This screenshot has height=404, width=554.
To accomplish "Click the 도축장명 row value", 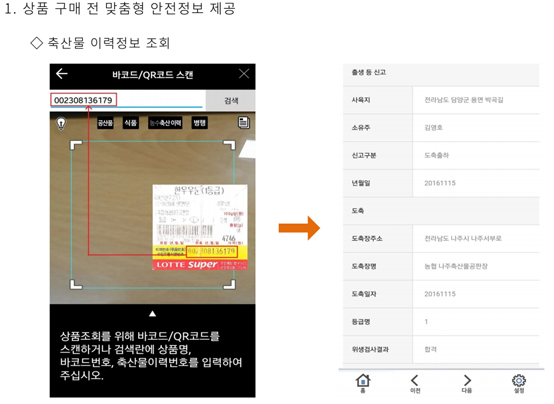I will pos(456,266).
